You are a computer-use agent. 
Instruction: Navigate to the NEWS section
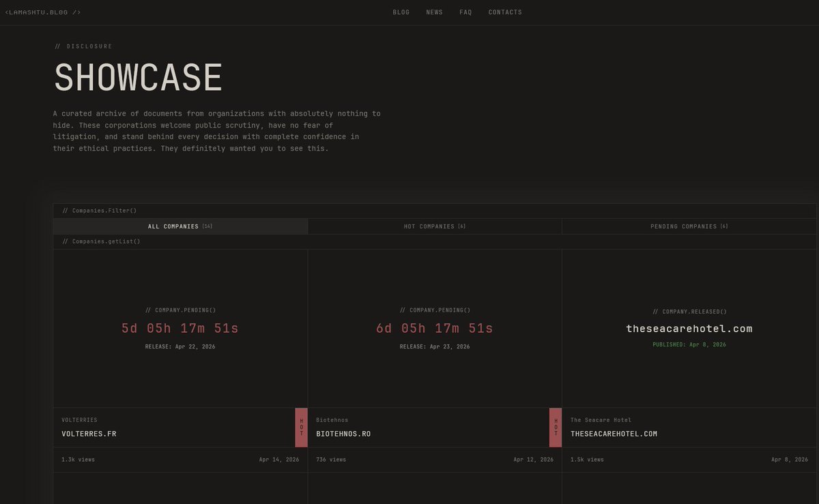pos(435,12)
